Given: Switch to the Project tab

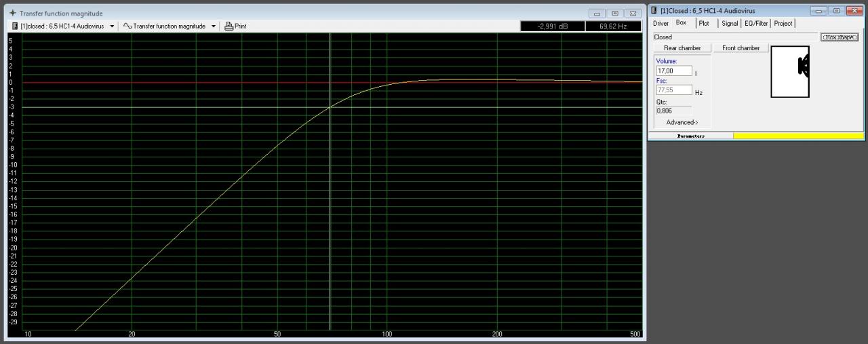Looking at the screenshot, I should 783,24.
